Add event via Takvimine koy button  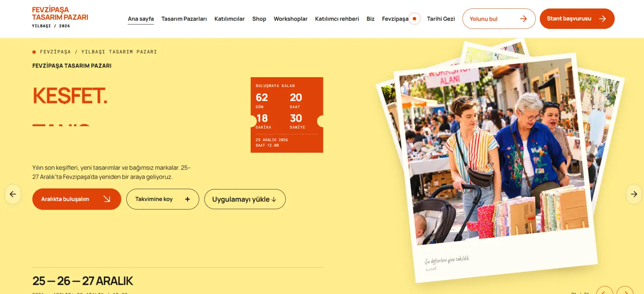tap(163, 199)
